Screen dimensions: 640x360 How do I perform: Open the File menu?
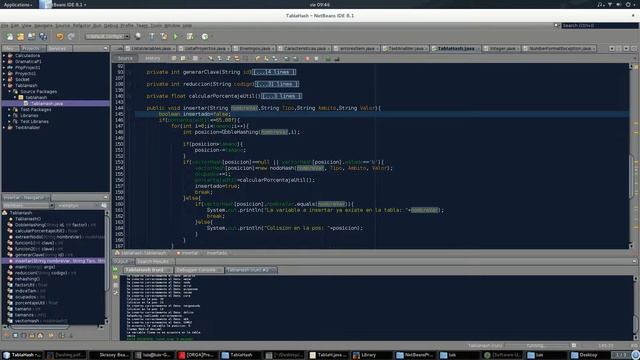(x=4, y=25)
